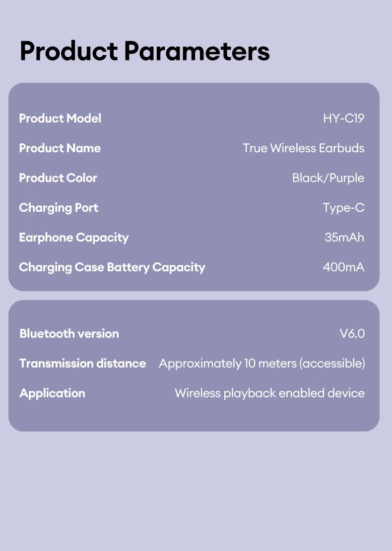This screenshot has width=392, height=551.
Task: Click the Black/Purple color value
Action: click(x=328, y=178)
